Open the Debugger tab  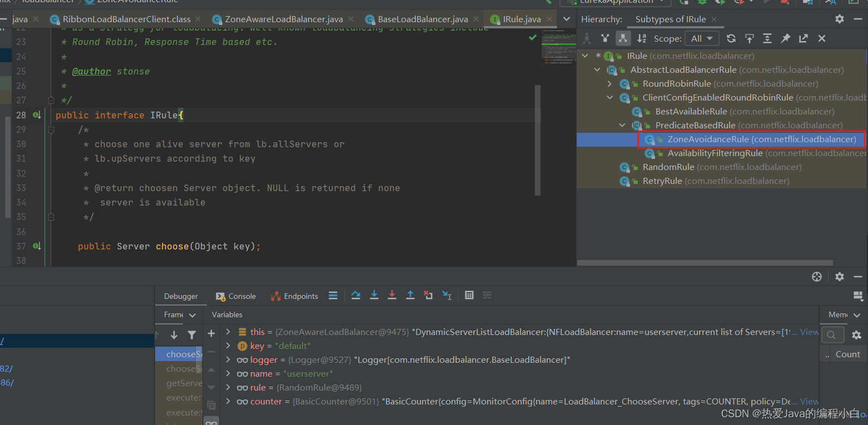[181, 296]
